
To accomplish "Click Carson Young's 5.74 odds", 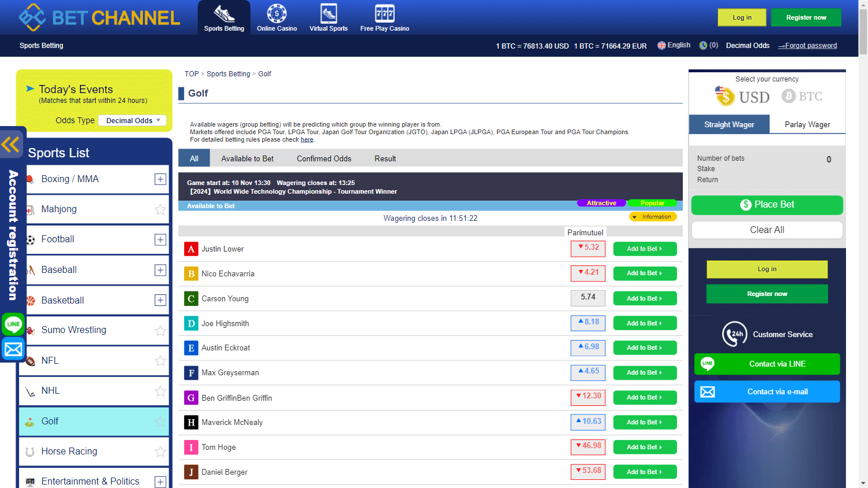I will 588,298.
